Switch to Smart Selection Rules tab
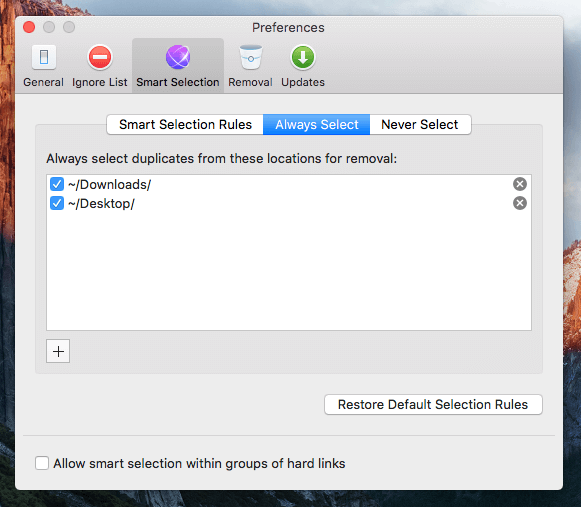Screen dimensions: 581x507 [185, 125]
